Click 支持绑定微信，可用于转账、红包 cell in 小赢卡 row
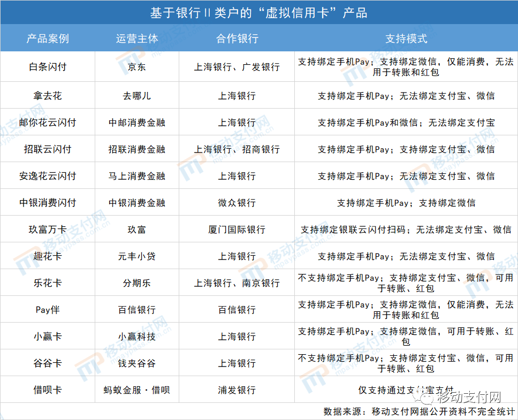Viewport: 518px width, 420px height. click(x=406, y=337)
